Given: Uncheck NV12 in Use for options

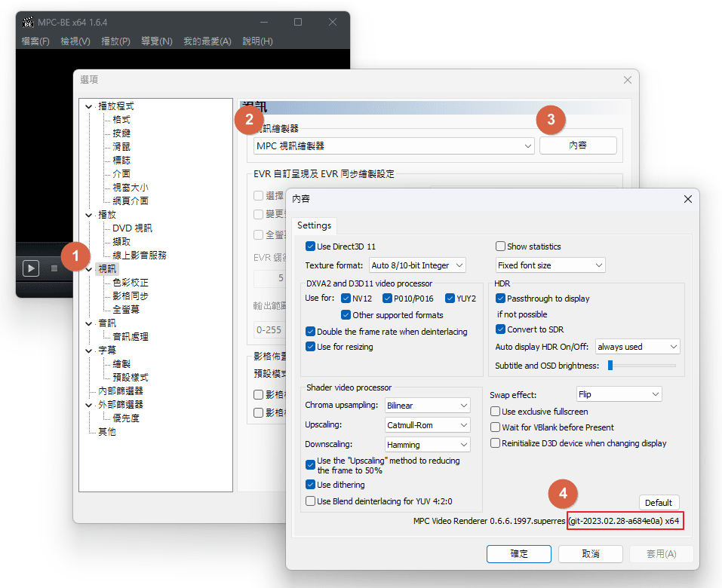Looking at the screenshot, I should 346,299.
